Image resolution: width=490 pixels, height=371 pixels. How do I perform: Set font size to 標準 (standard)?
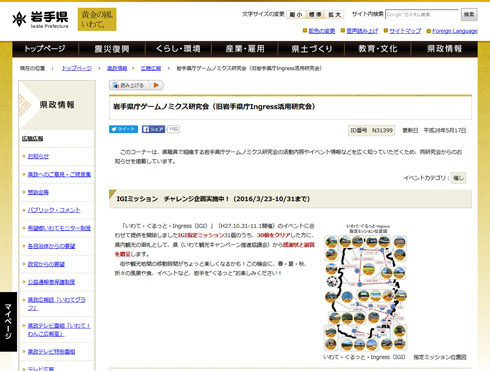(x=315, y=14)
